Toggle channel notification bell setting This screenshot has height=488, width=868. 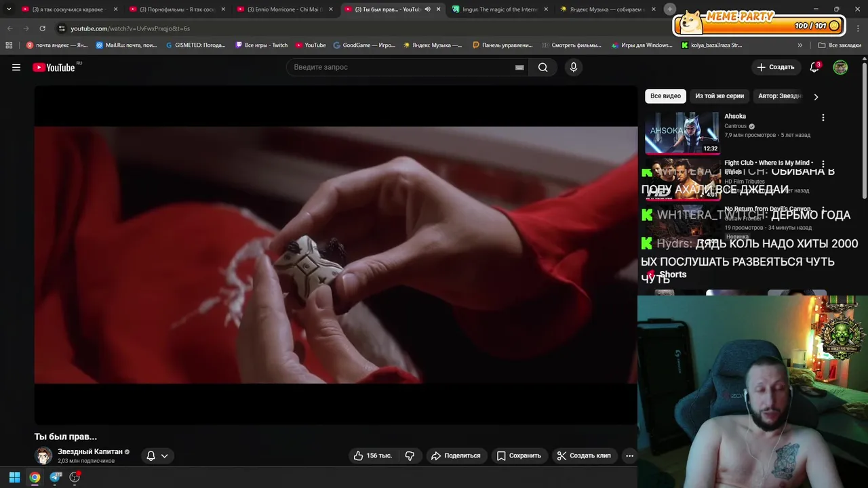pyautogui.click(x=151, y=455)
